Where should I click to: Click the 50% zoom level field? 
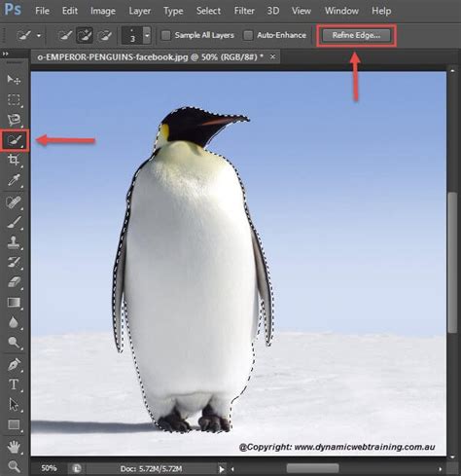click(x=49, y=468)
